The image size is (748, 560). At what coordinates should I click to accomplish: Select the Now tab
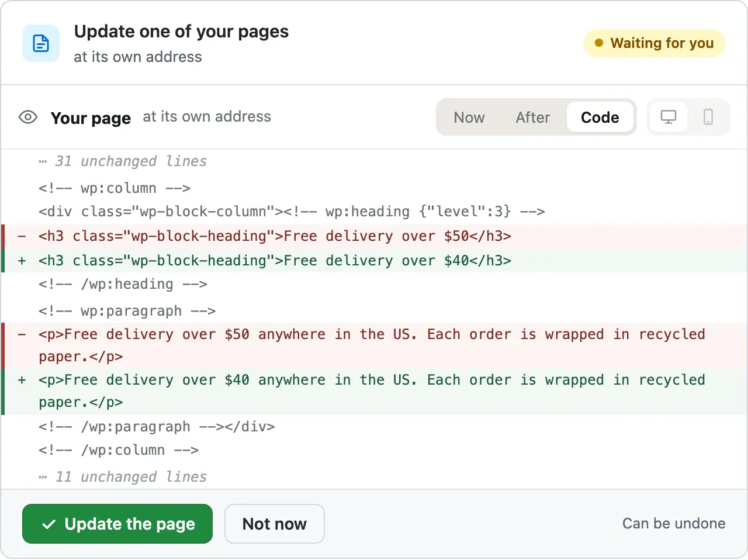469,117
